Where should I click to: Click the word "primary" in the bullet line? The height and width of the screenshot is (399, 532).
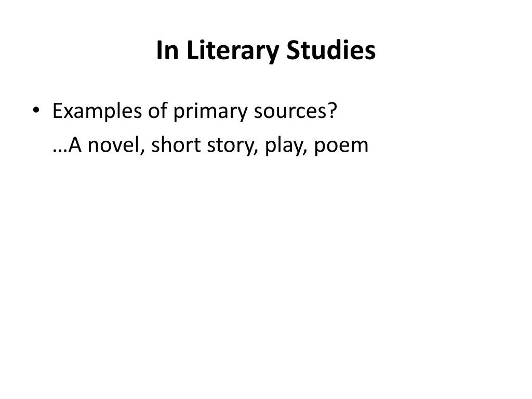(211, 112)
